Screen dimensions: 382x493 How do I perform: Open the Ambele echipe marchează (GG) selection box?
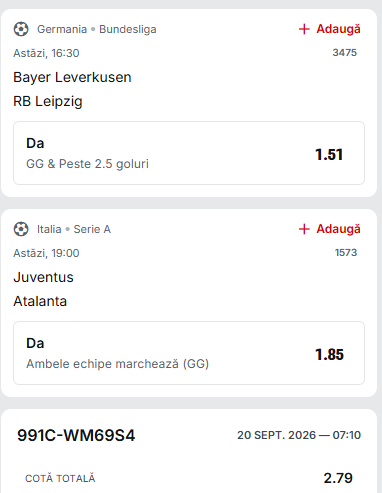click(189, 353)
